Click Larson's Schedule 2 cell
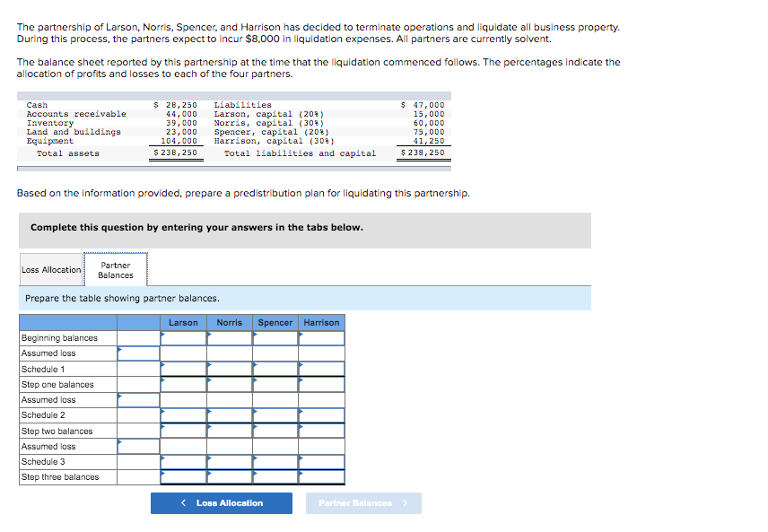768x532 pixels. coord(184,415)
